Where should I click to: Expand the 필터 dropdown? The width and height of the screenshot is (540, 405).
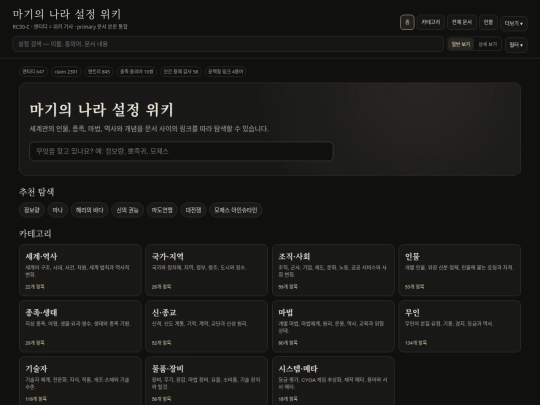click(x=516, y=45)
